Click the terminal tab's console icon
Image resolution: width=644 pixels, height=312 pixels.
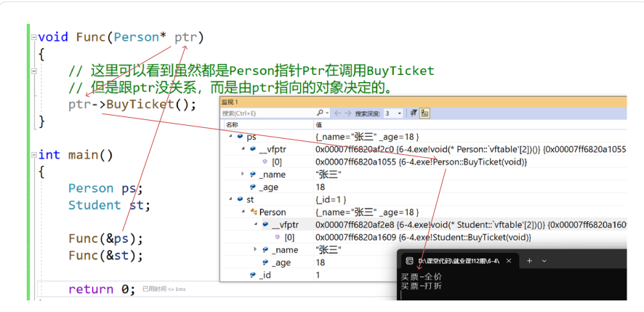pyautogui.click(x=409, y=260)
